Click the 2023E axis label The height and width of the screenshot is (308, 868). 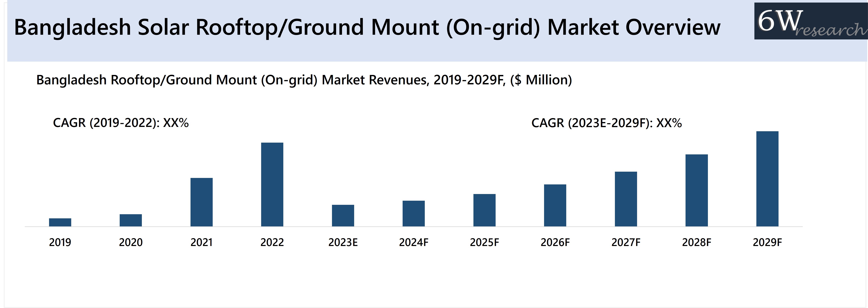click(x=343, y=242)
